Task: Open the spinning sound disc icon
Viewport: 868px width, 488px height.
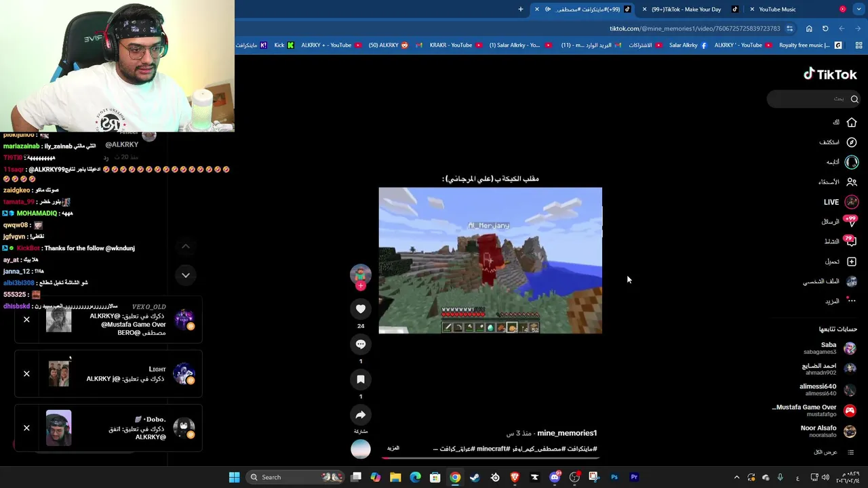Action: coord(361,449)
